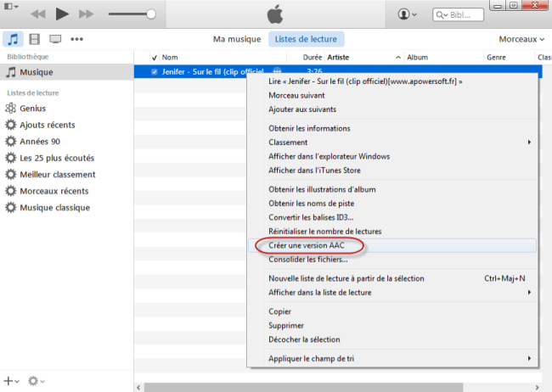Open the window menu icon at top-left
The width and height of the screenshot is (552, 392).
10,6
